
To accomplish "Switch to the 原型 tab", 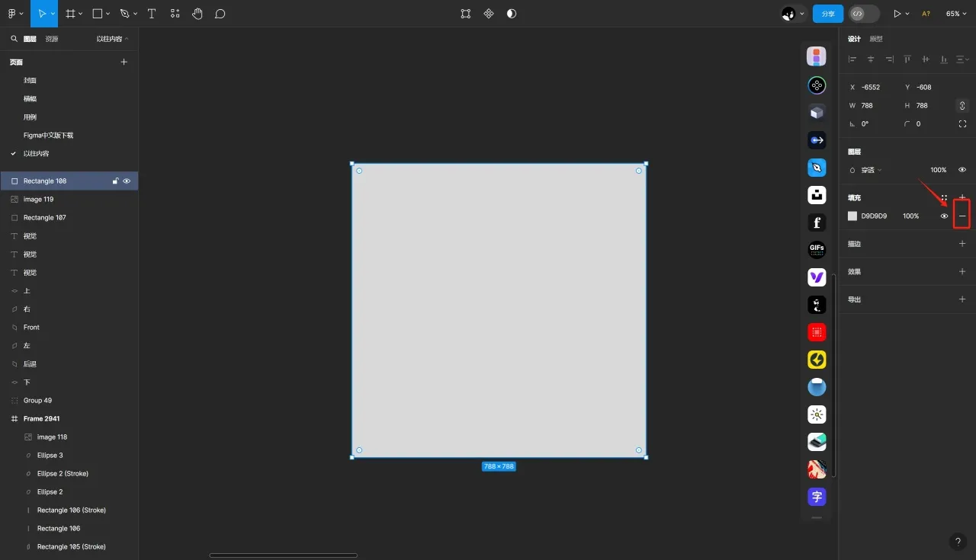I will click(876, 39).
